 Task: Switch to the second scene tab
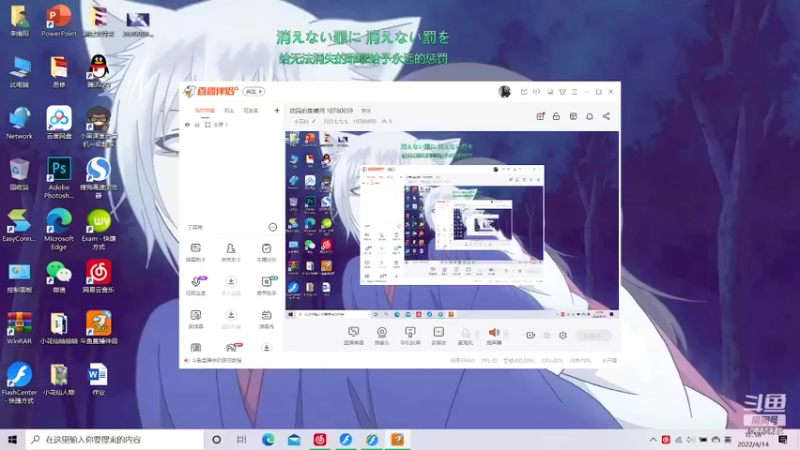click(x=229, y=110)
